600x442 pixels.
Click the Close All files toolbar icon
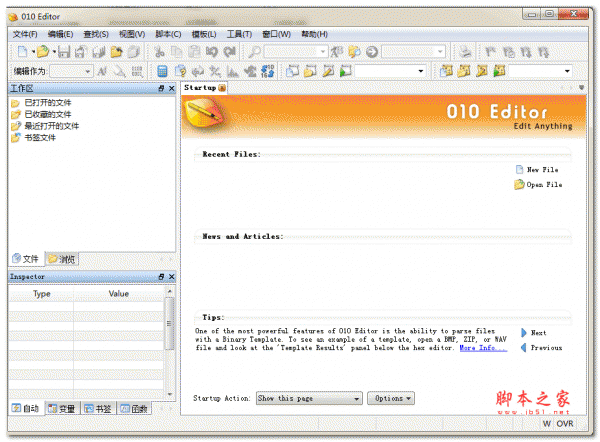(134, 52)
